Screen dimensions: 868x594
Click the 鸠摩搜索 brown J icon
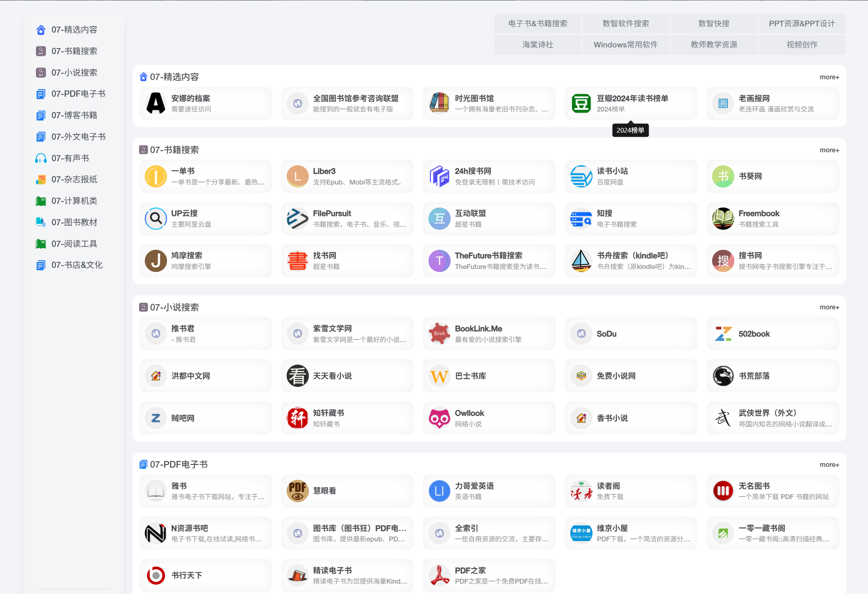pos(156,261)
